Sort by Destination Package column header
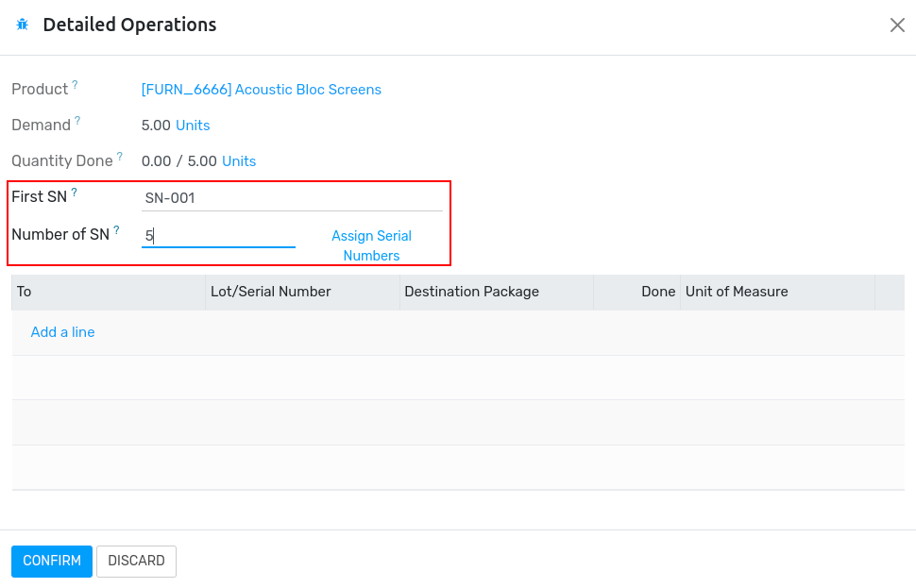Image resolution: width=916 pixels, height=588 pixels. [x=497, y=292]
